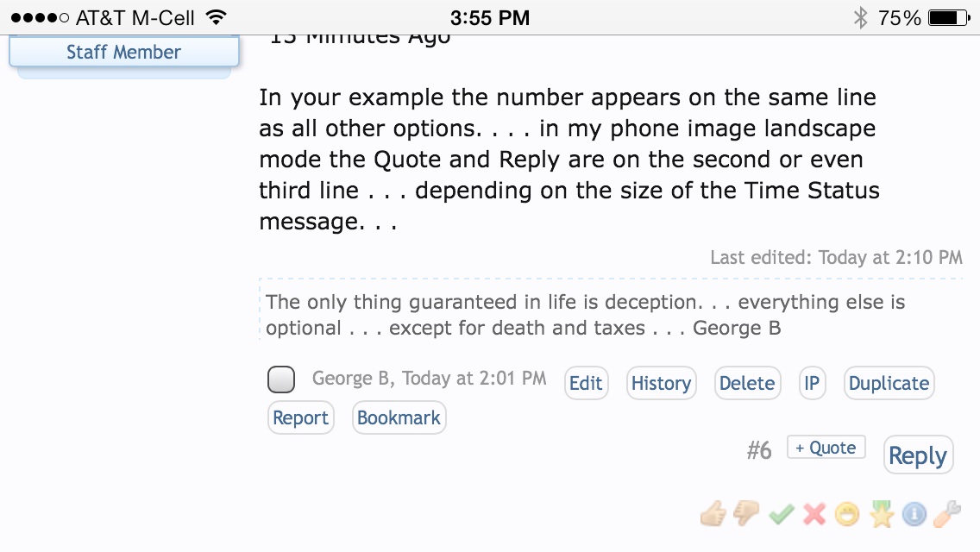The height and width of the screenshot is (552, 980).
Task: Open the post History
Action: 661,383
